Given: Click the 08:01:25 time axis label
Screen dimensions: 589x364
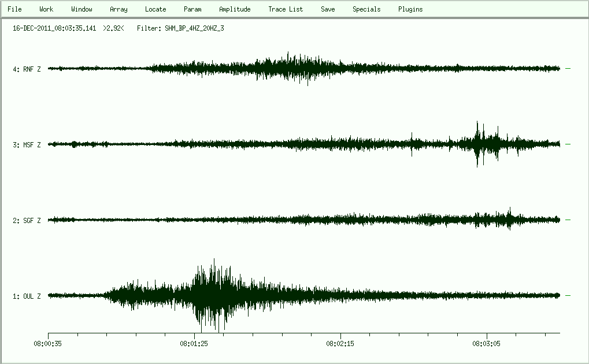Looking at the screenshot, I should [194, 343].
